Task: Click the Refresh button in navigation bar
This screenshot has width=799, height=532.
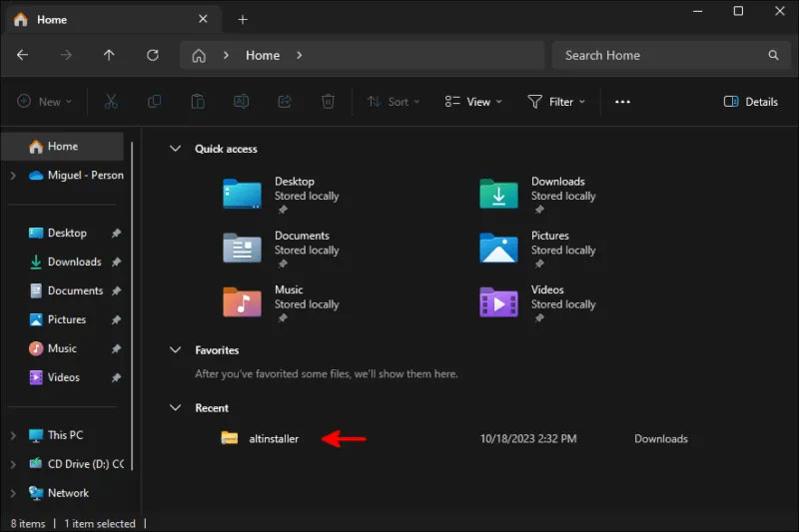Action: tap(153, 56)
